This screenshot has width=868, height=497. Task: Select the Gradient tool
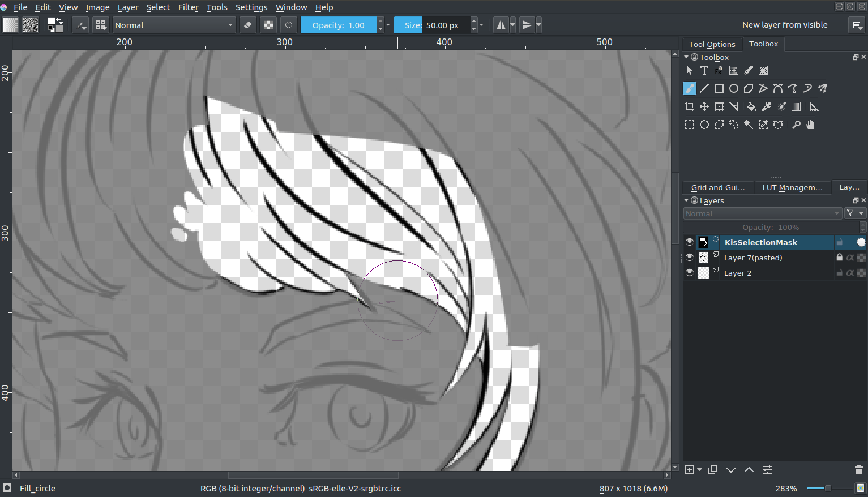pyautogui.click(x=796, y=106)
